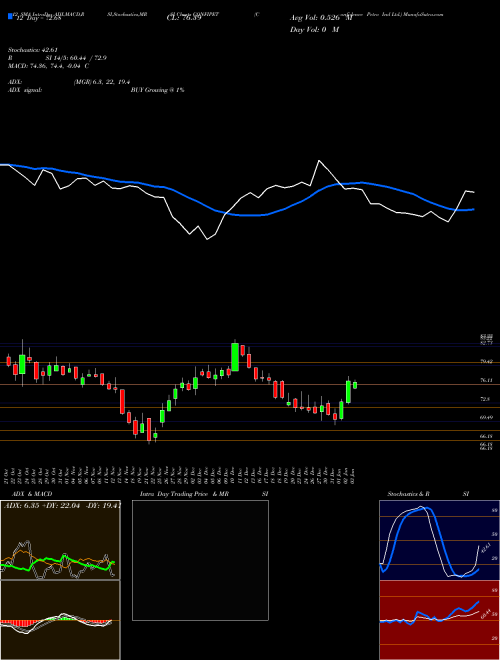Click the "(MGR) 6.3, 22, 19.4" ADX values
The height and width of the screenshot is (660, 500).
pos(101,82)
